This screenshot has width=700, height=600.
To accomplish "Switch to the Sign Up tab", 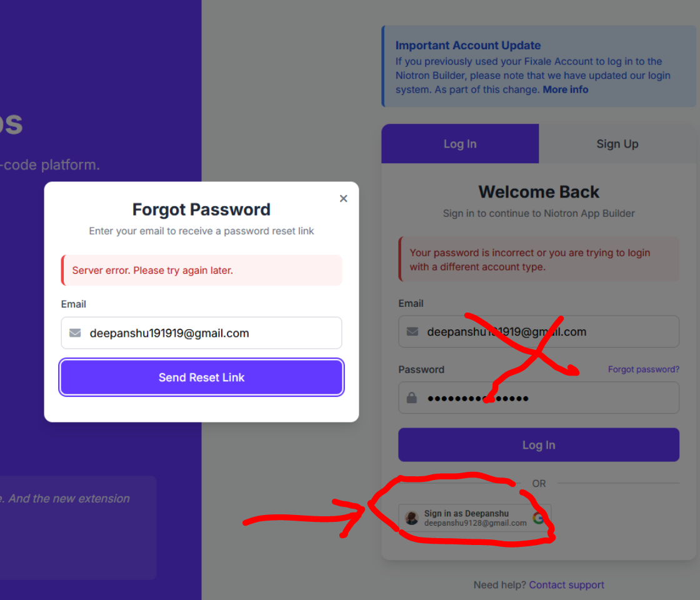I will point(617,144).
